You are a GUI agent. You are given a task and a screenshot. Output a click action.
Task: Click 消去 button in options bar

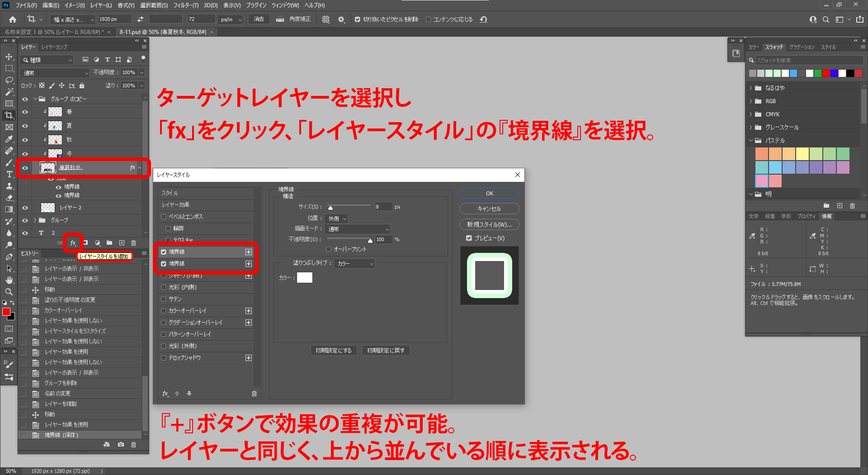click(x=259, y=19)
